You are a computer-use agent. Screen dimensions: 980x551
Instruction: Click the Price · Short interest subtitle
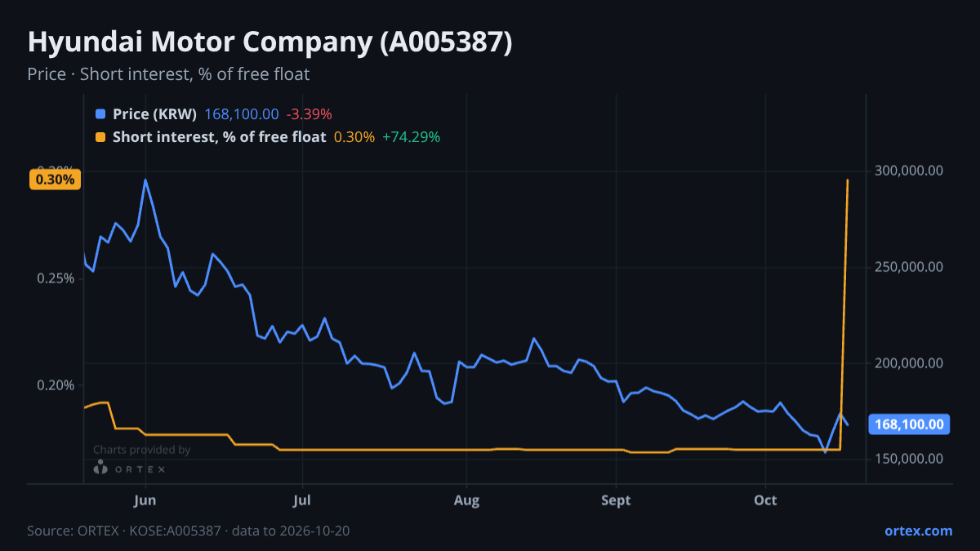(168, 74)
